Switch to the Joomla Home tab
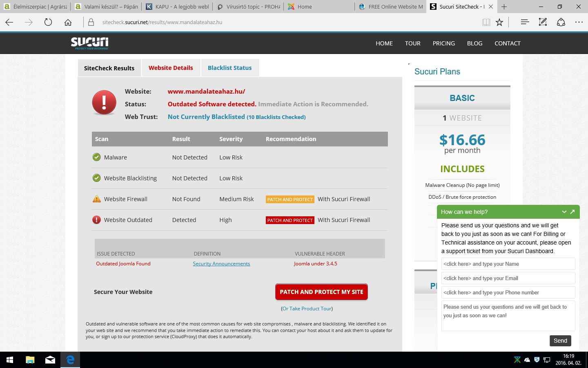588x368 pixels. (x=319, y=7)
